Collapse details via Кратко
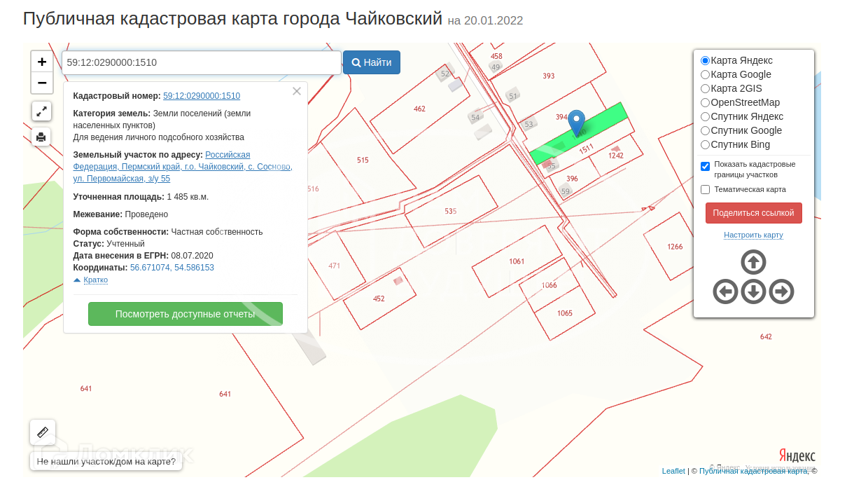 (x=95, y=280)
